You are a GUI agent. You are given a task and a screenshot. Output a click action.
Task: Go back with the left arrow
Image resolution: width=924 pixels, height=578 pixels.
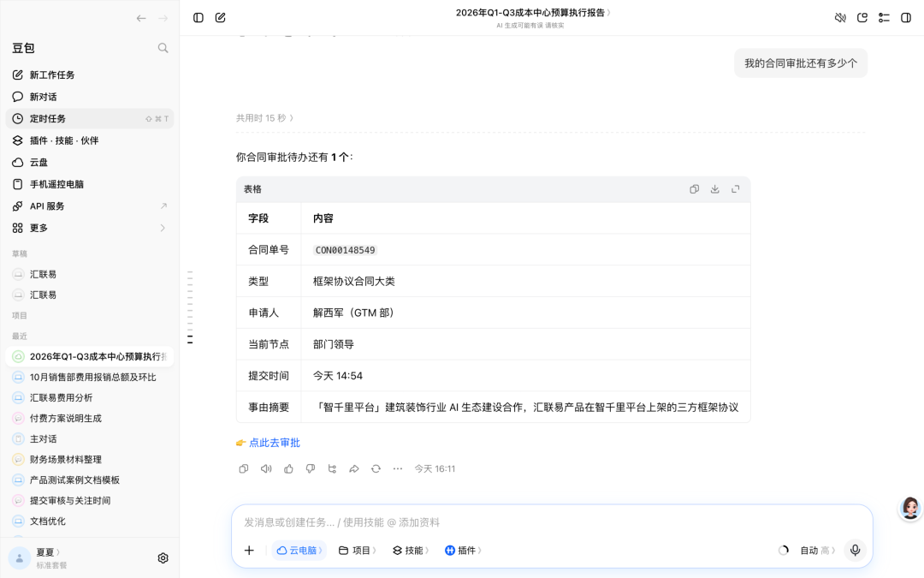point(141,18)
